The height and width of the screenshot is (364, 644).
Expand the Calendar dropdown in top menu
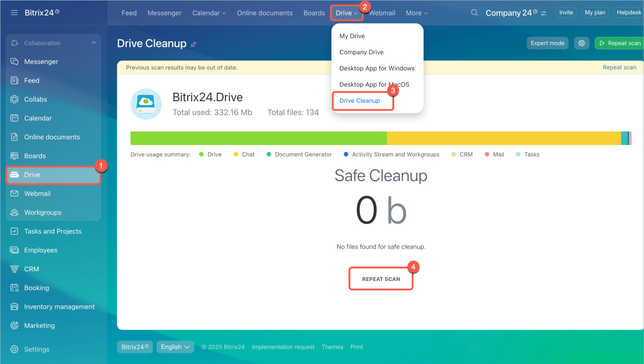pyautogui.click(x=209, y=13)
